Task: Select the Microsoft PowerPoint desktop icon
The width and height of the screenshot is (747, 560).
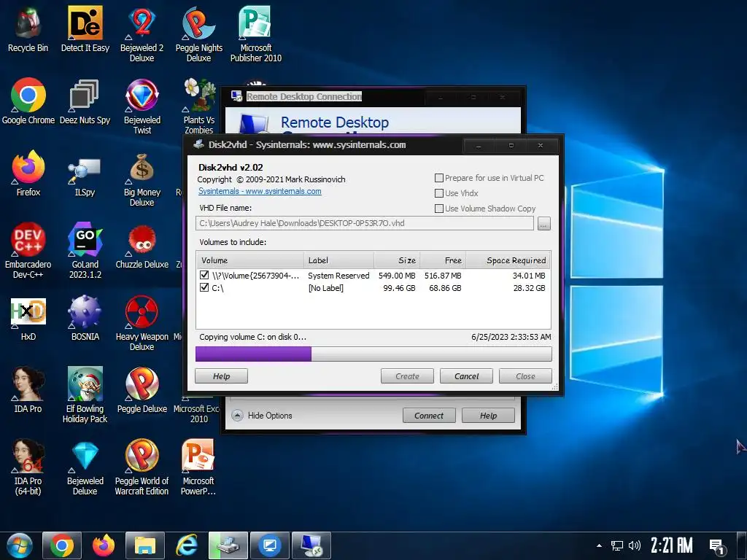Action: click(x=198, y=467)
